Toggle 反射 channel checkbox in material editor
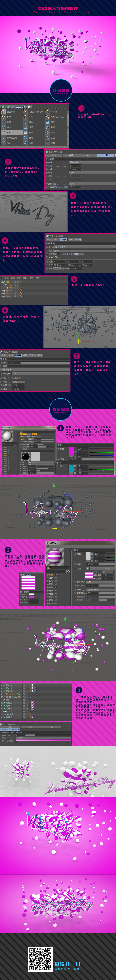116x980 pixels. 56,587
